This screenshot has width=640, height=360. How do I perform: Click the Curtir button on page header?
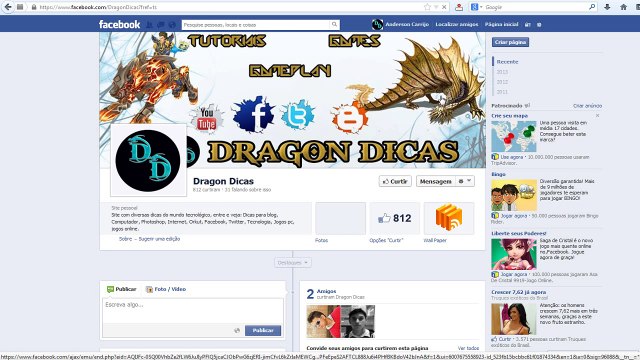pyautogui.click(x=395, y=181)
